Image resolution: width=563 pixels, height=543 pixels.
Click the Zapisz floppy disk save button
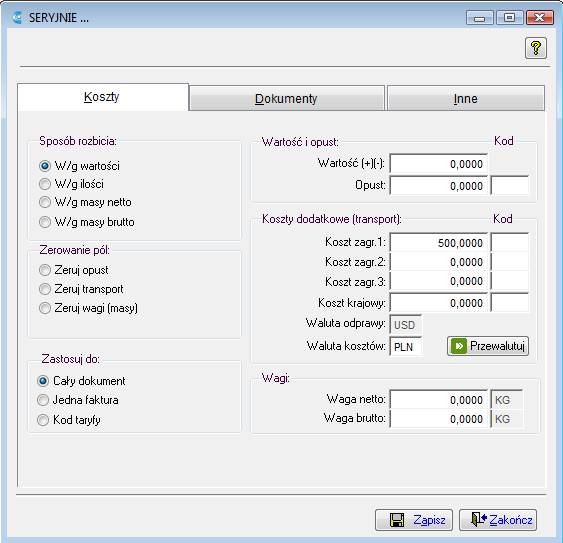tap(414, 520)
